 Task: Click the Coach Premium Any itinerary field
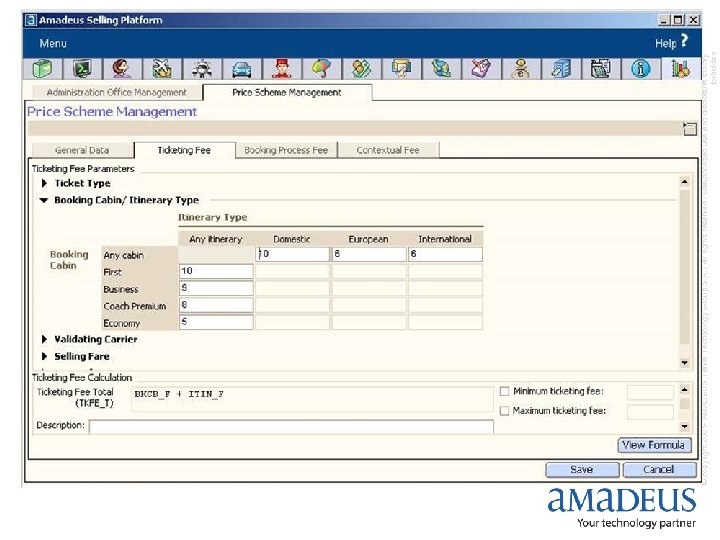pos(216,305)
